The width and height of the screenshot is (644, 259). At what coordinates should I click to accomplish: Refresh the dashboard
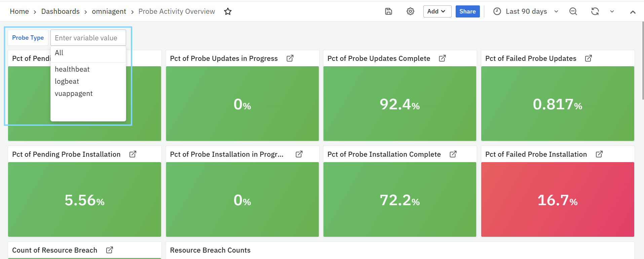click(x=595, y=11)
